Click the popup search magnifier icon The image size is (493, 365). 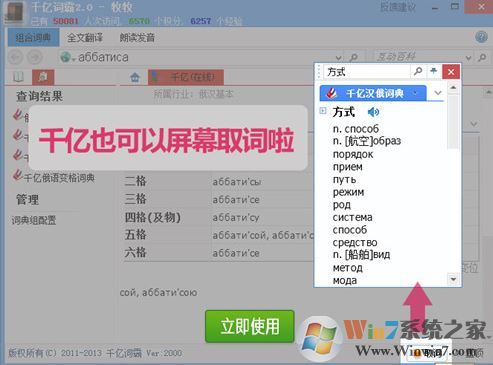coord(418,71)
